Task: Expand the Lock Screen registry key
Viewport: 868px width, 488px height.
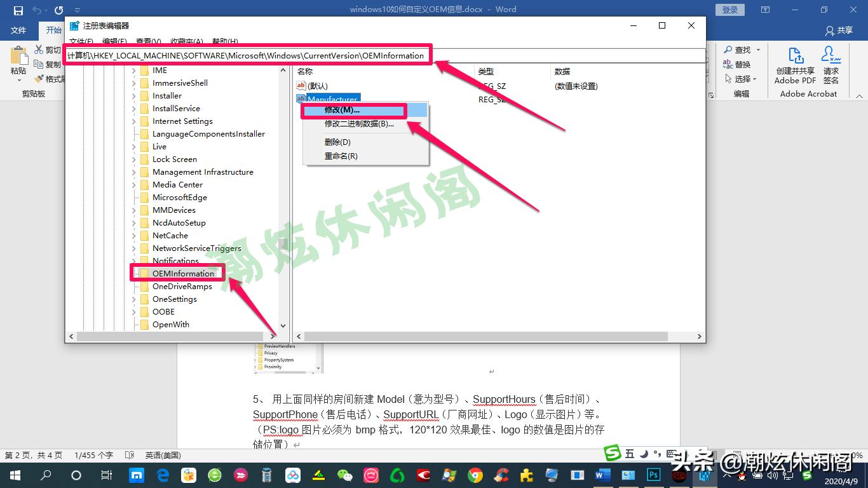Action: pos(133,159)
